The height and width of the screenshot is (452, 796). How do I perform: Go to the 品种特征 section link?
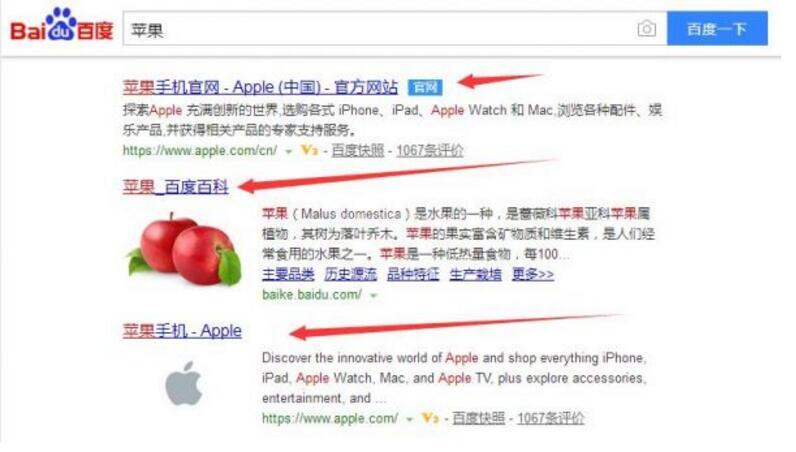tap(413, 274)
